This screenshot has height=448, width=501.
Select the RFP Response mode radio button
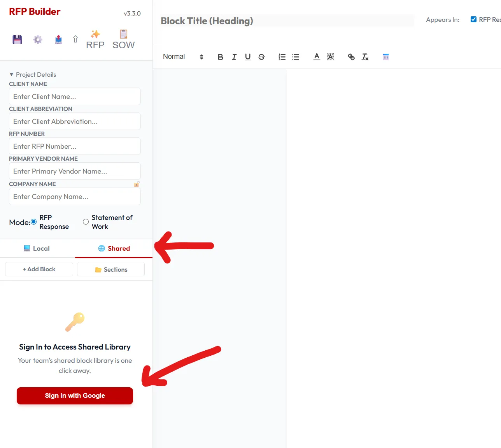pos(34,222)
